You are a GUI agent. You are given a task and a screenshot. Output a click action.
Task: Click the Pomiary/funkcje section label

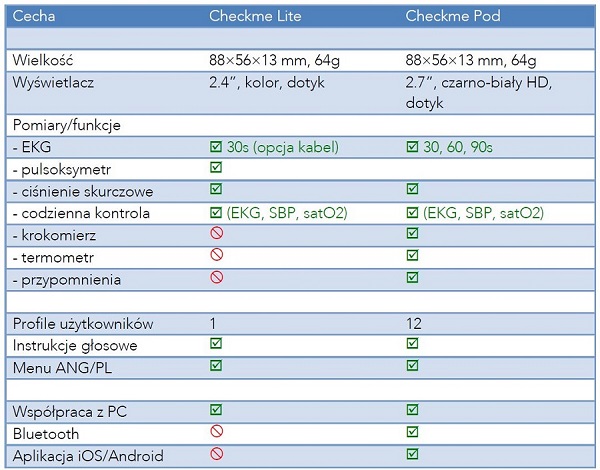point(66,125)
